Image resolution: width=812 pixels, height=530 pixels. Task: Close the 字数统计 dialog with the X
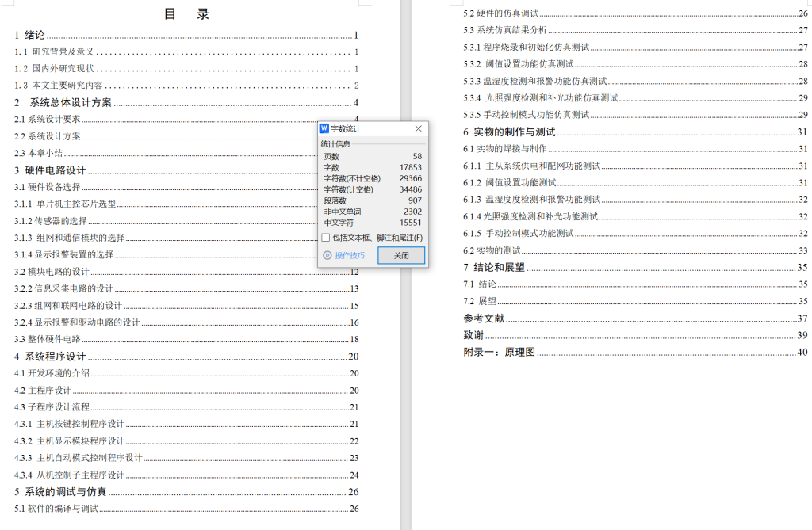pyautogui.click(x=419, y=129)
